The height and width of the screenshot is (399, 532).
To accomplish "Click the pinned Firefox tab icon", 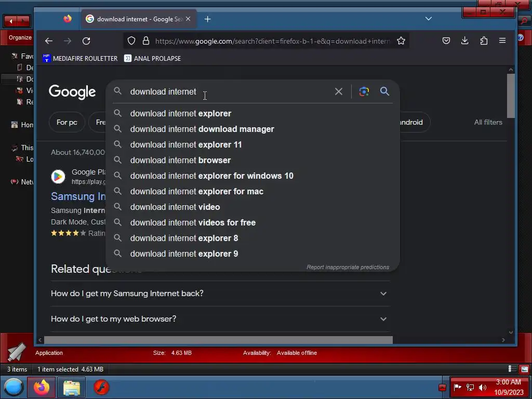I will (68, 19).
